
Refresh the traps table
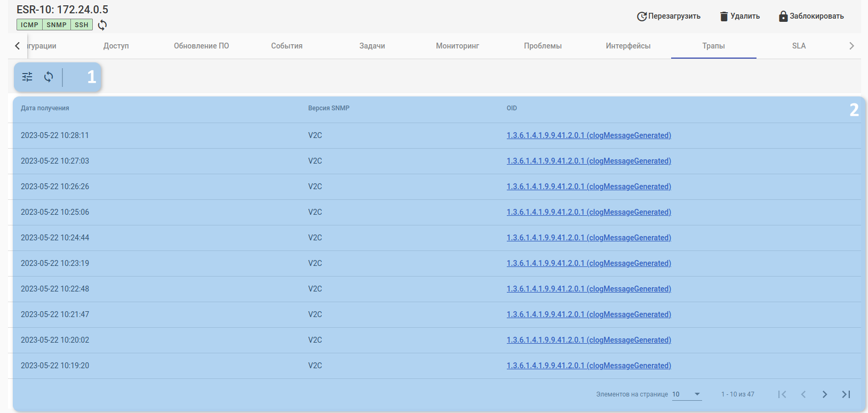coord(49,77)
